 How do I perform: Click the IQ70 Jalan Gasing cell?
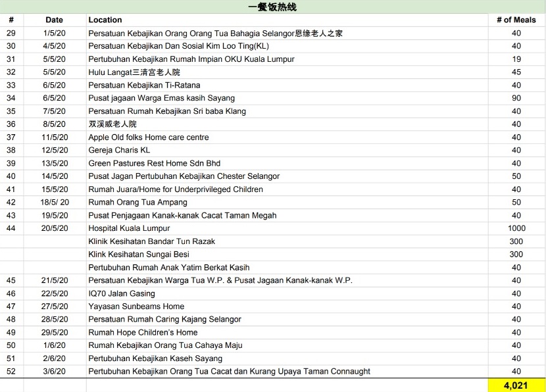pos(122,293)
